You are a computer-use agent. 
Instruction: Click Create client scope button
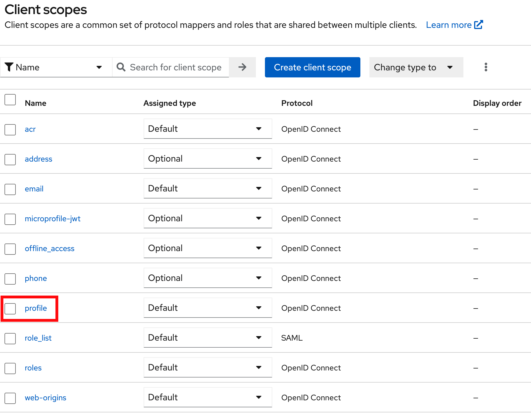tap(312, 67)
